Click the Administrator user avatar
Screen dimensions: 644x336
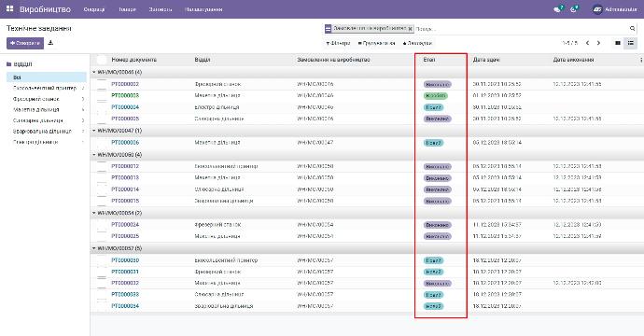(x=597, y=9)
